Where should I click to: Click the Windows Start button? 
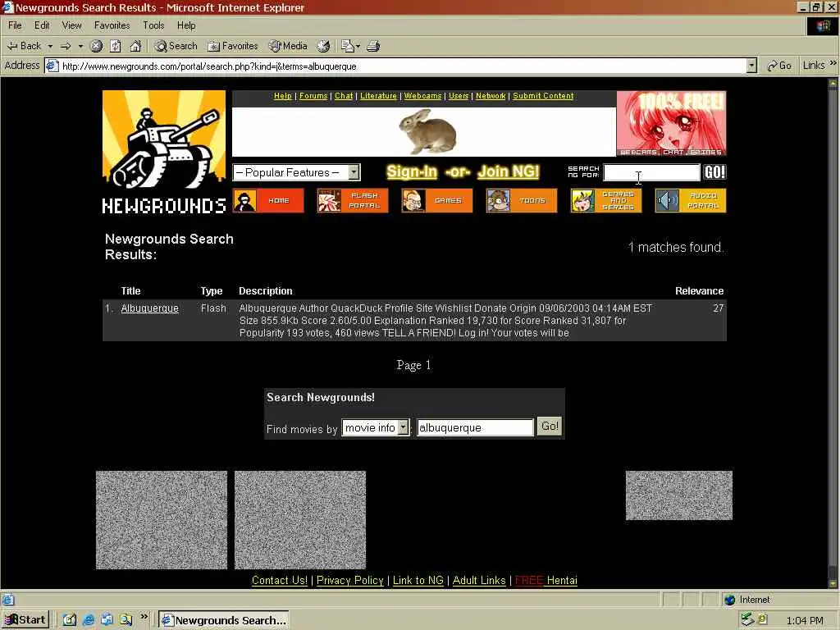click(x=25, y=620)
